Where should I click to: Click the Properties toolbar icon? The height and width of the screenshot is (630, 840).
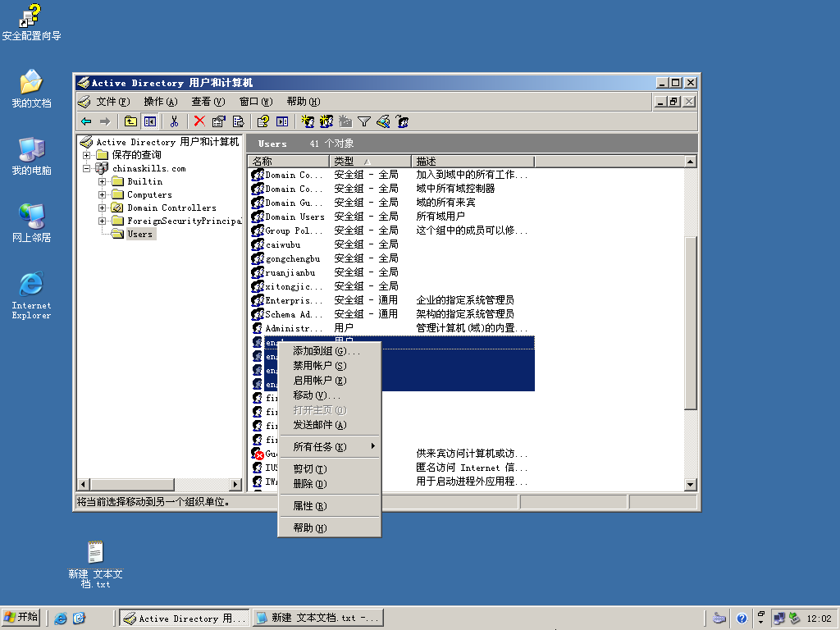tap(218, 121)
